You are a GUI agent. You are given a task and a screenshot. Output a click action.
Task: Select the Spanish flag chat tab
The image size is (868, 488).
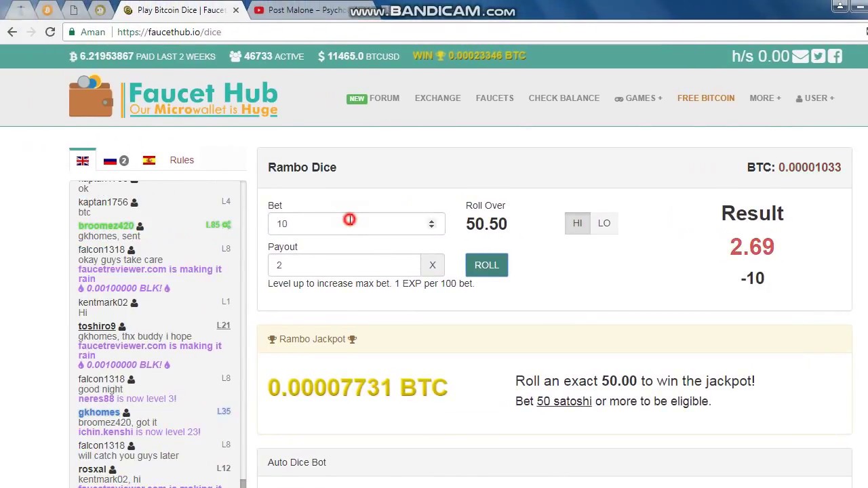click(149, 161)
